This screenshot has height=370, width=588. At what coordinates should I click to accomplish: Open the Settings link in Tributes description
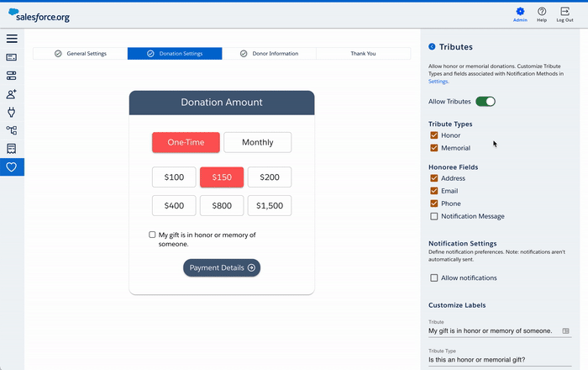pos(438,82)
